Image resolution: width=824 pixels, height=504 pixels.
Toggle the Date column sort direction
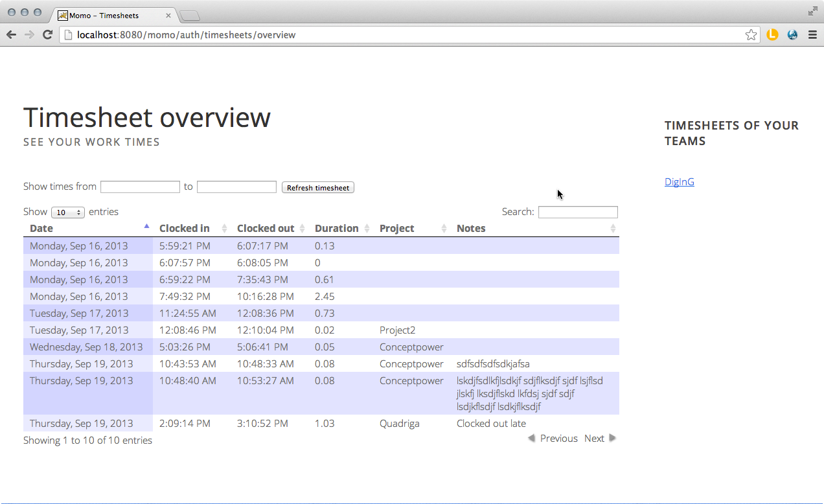(147, 226)
